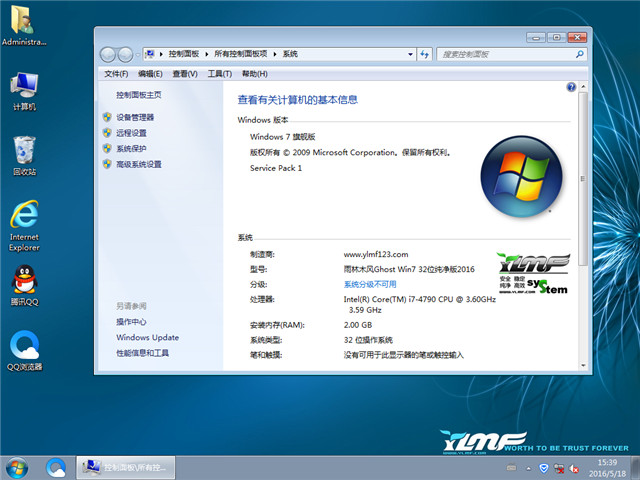Click the 2.00 GB RAM value
Viewport: 640px width, 480px height.
point(358,325)
